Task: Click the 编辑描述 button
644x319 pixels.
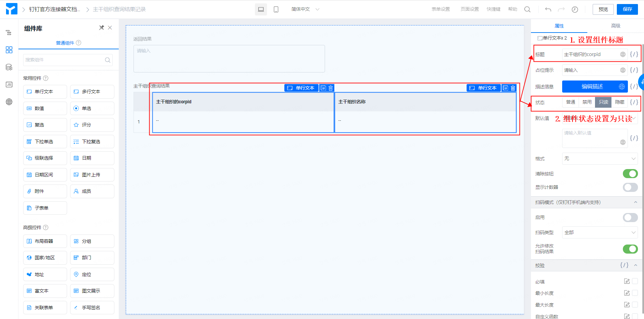Action: [592, 87]
